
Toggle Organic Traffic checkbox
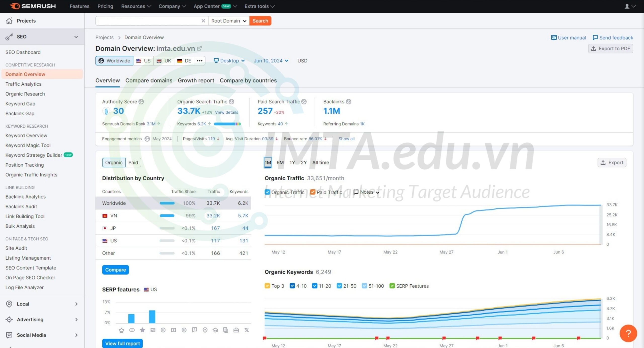click(x=267, y=192)
